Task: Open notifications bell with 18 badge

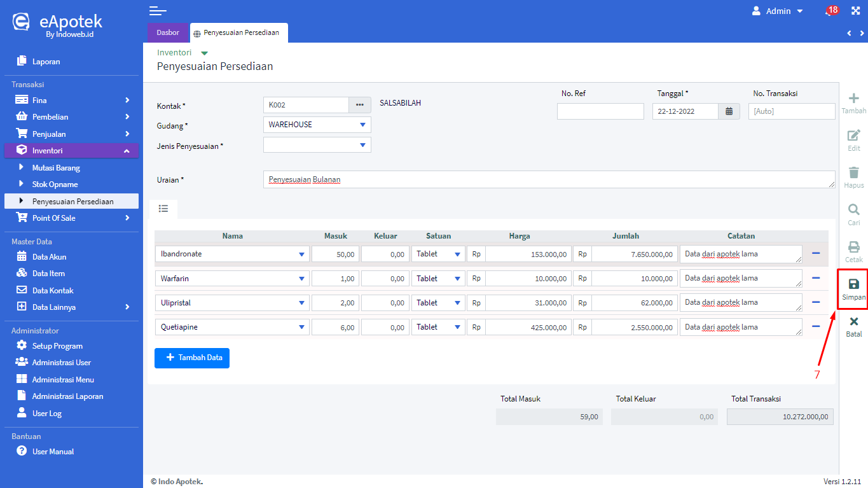Action: pos(829,11)
